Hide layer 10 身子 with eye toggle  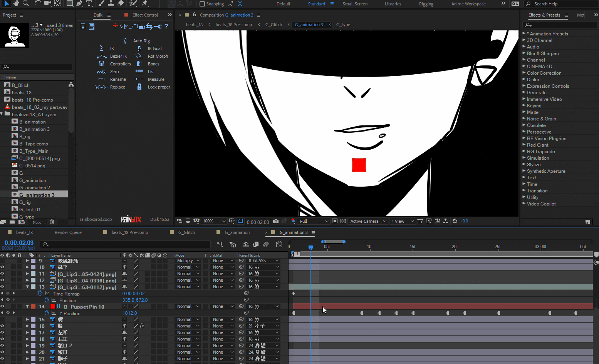pyautogui.click(x=2, y=267)
